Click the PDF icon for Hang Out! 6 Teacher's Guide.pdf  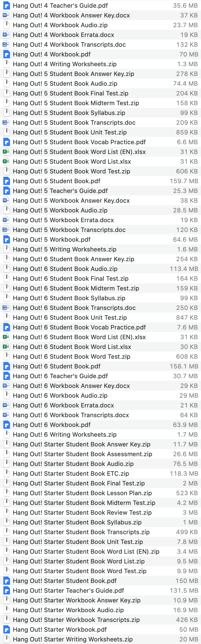(6, 376)
